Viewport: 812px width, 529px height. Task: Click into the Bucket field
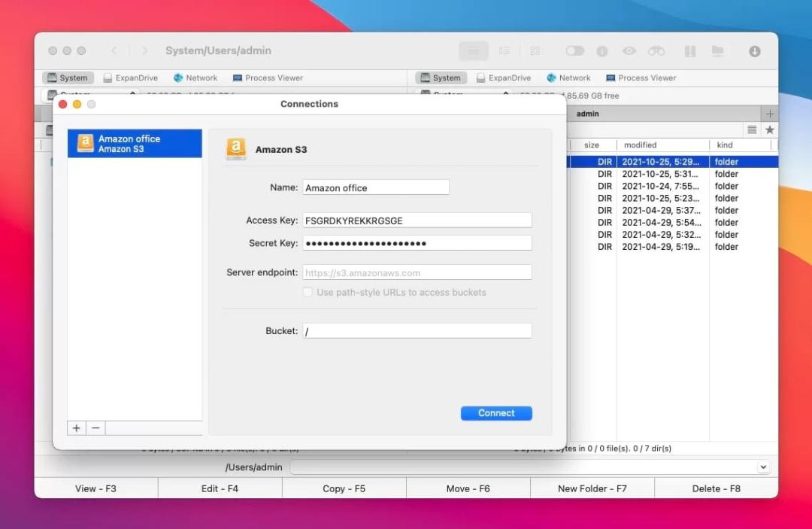pos(417,331)
